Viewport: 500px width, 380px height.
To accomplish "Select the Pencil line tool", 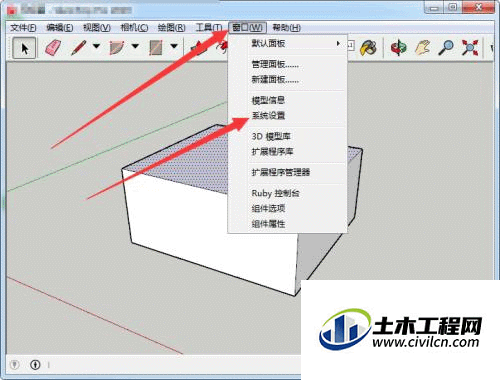I will 79,48.
